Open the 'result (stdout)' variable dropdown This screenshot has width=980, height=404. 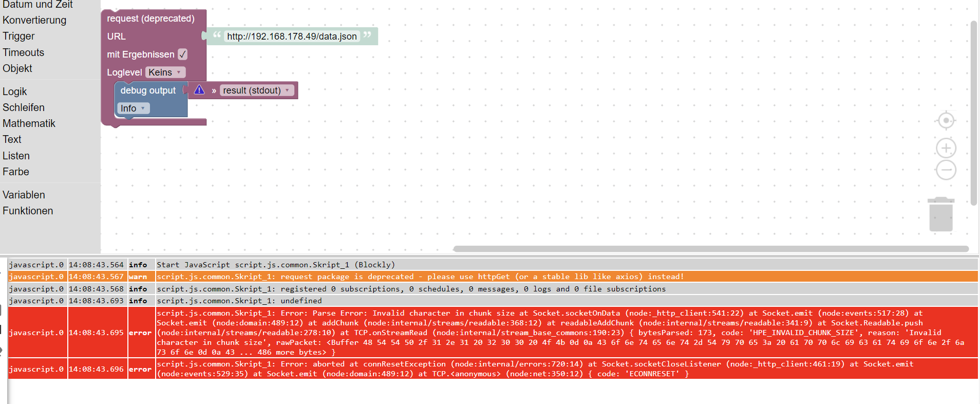pyautogui.click(x=257, y=90)
